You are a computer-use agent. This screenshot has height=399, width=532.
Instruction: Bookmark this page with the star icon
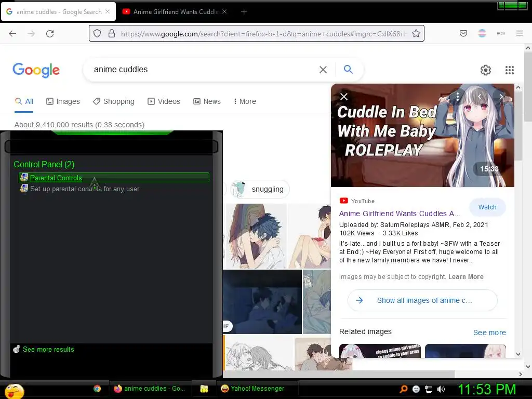(416, 33)
